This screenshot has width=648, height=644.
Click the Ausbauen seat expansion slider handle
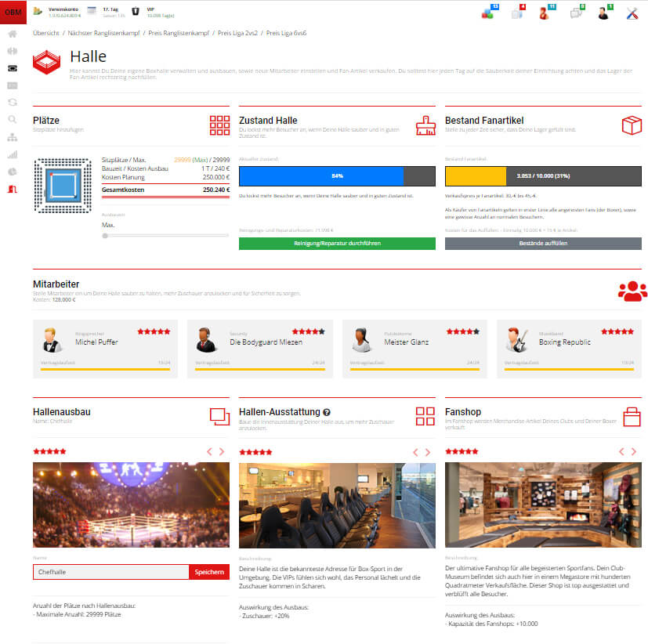pyautogui.click(x=105, y=235)
